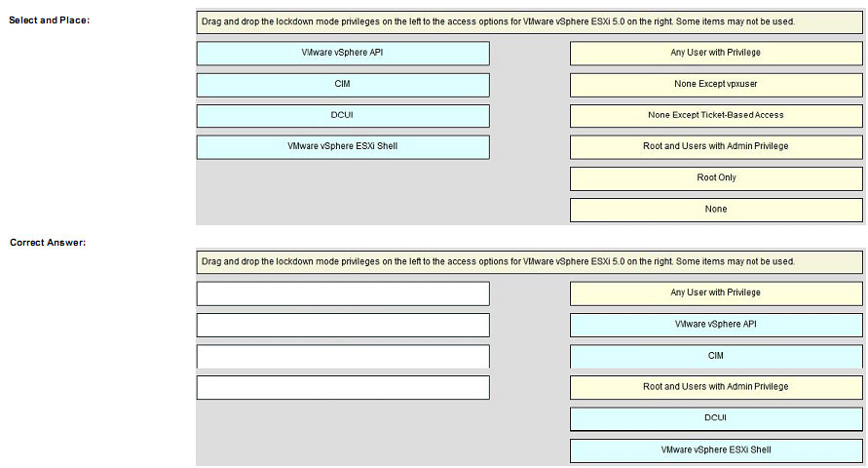Select the None Except vpxuser option
This screenshot has height=468, width=868.
point(716,85)
